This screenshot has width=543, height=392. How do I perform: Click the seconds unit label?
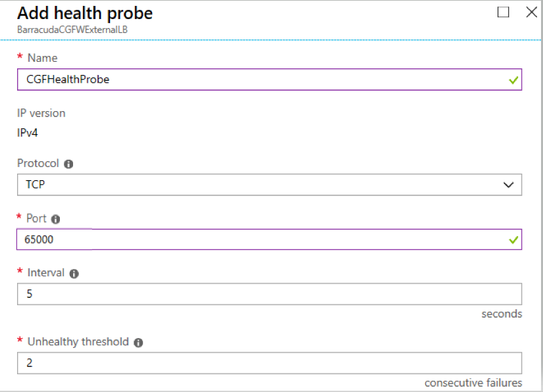click(502, 314)
